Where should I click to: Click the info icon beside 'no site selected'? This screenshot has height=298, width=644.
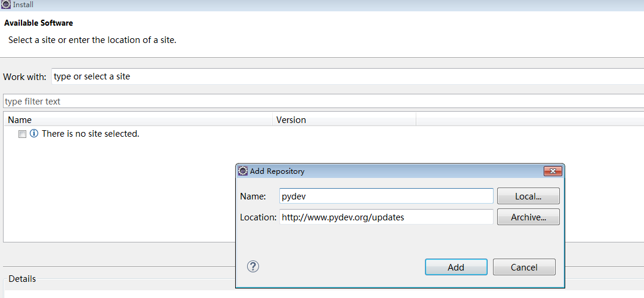pos(34,134)
